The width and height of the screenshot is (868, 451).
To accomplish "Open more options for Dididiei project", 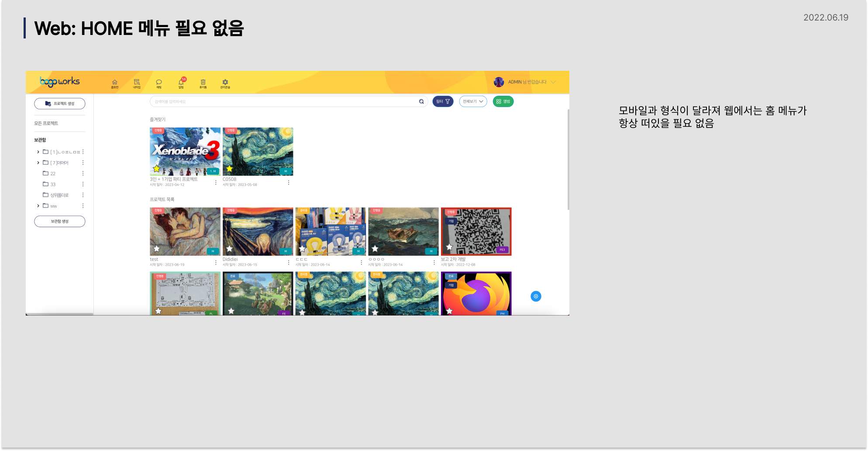I will pyautogui.click(x=289, y=263).
